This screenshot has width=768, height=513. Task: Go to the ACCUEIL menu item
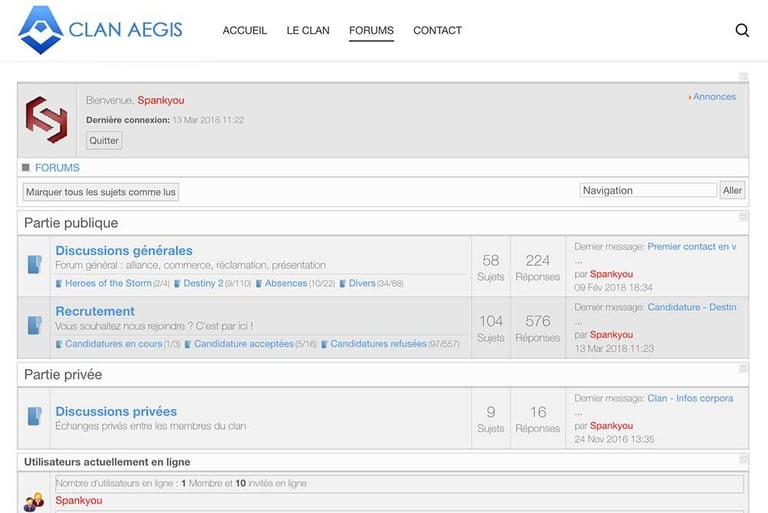click(244, 30)
